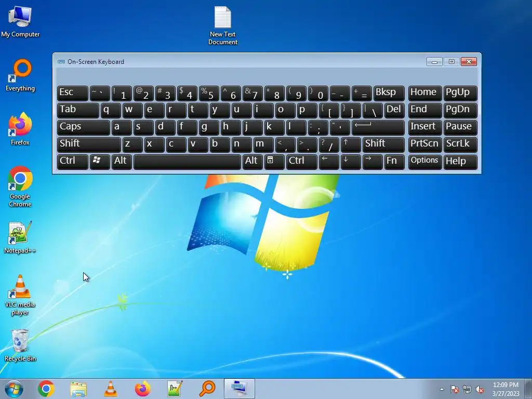The height and width of the screenshot is (399, 532).
Task: Click the muted volume tray icon
Action: point(480,389)
